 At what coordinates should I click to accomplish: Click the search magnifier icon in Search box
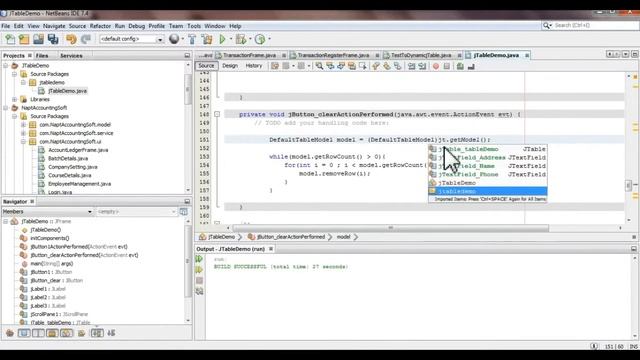[547, 25]
